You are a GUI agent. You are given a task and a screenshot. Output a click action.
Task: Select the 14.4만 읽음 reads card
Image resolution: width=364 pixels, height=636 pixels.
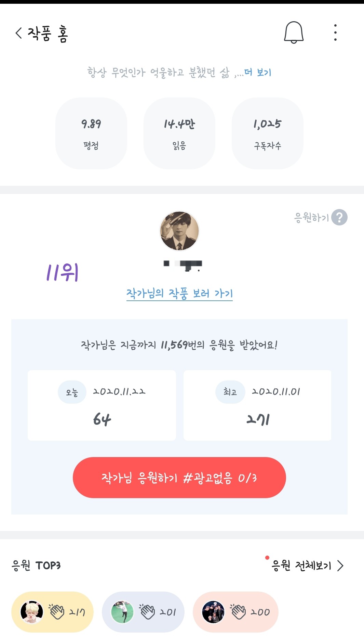179,133
